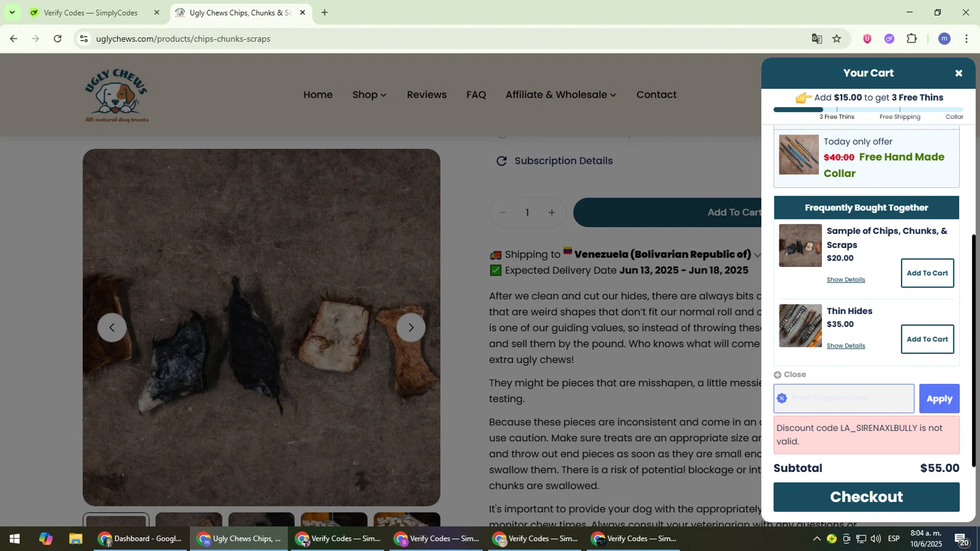Click the coupon code input field
The image size is (980, 551).
tap(844, 398)
